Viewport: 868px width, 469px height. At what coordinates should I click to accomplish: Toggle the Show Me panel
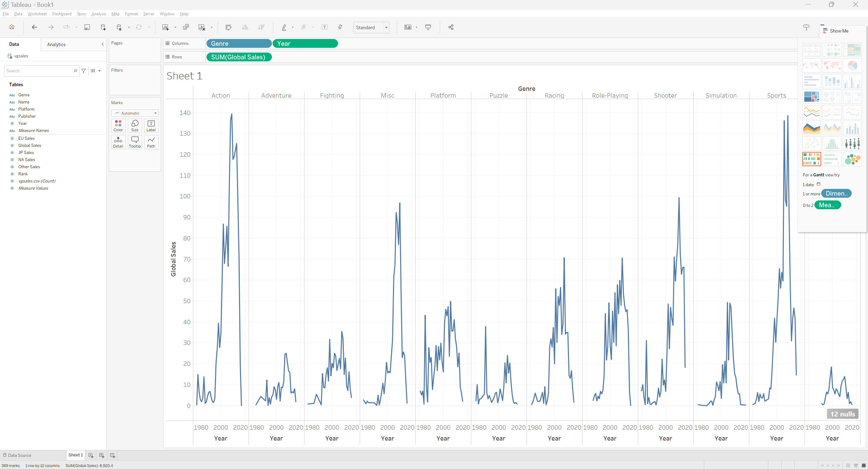click(836, 31)
